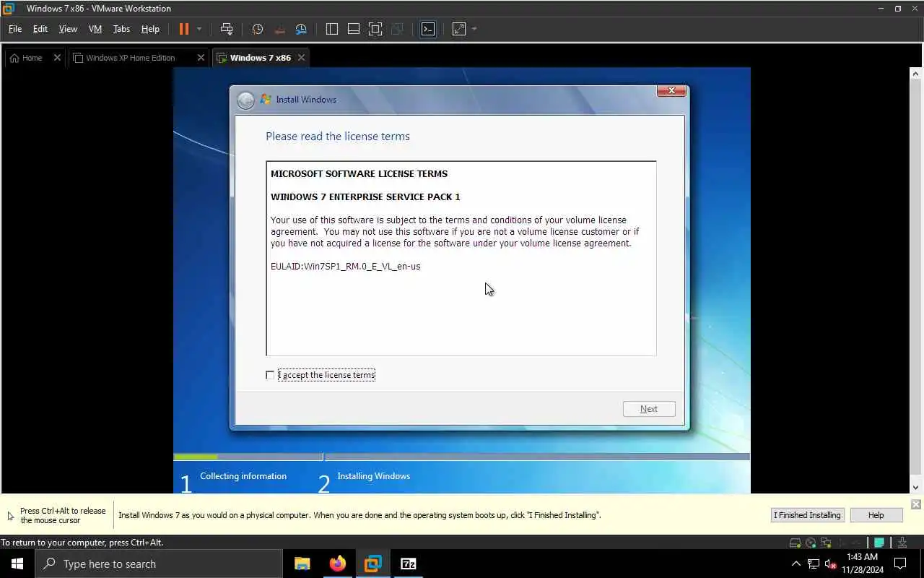The image size is (924, 578).
Task: Show hidden system tray icons
Action: [x=796, y=564]
